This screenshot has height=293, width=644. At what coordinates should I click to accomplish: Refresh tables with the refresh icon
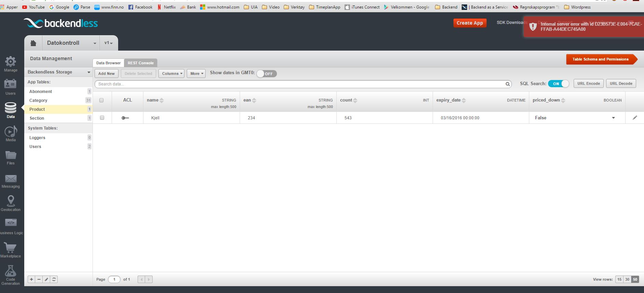[54, 279]
